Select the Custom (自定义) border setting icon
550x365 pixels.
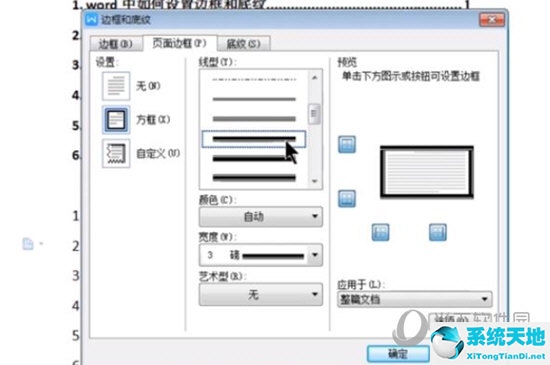tap(116, 153)
